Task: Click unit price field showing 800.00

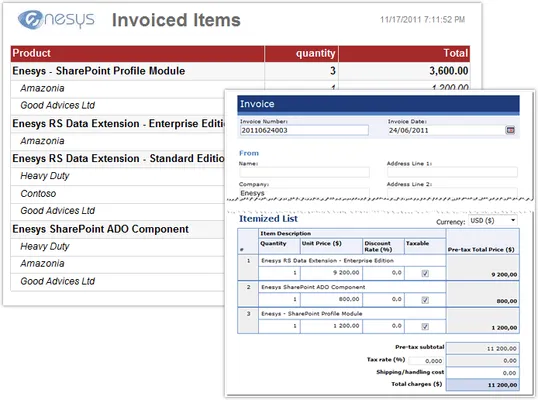Action: 331,299
